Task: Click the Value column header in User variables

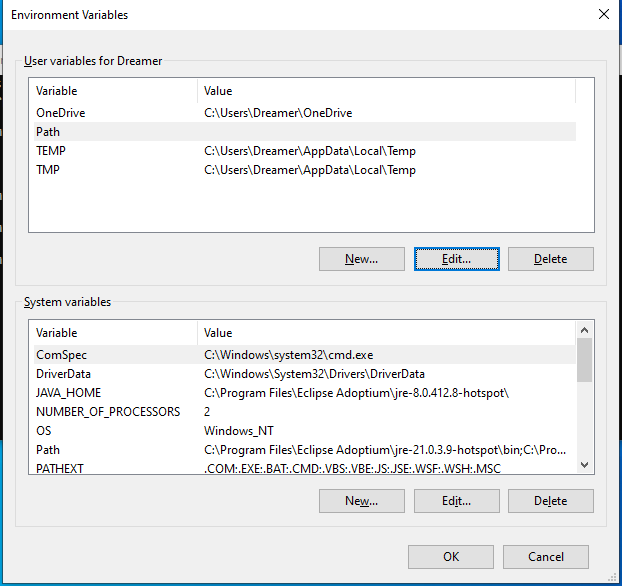Action: [x=386, y=91]
